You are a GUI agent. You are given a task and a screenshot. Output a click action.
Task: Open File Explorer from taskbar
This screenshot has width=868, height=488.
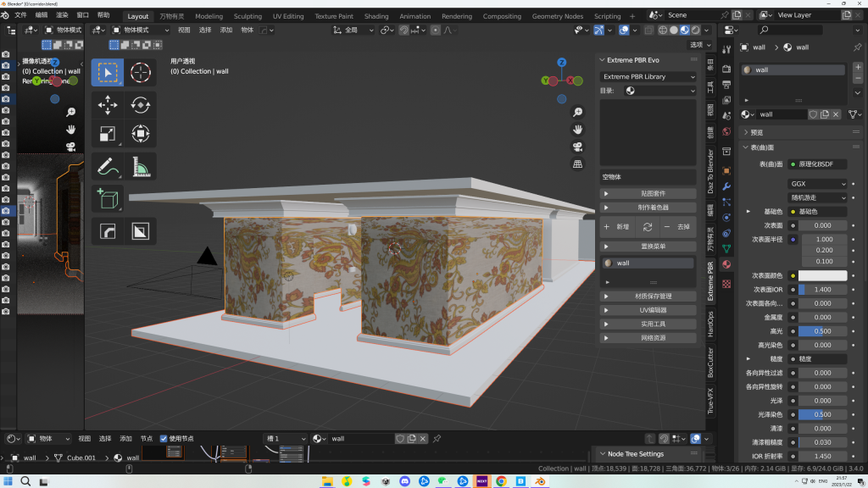pos(327,481)
